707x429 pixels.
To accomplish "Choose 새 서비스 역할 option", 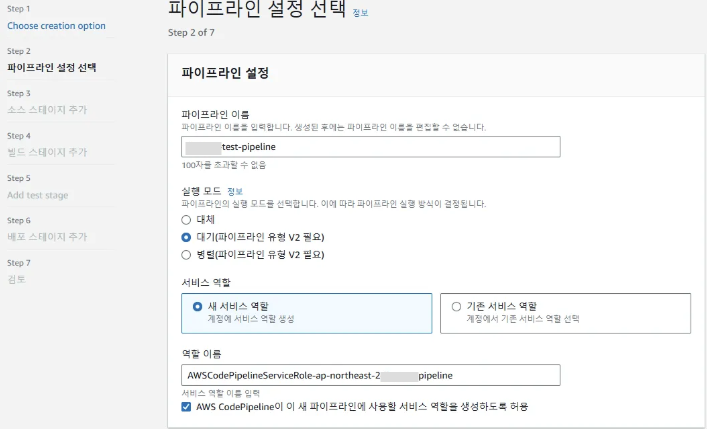I will coord(198,306).
